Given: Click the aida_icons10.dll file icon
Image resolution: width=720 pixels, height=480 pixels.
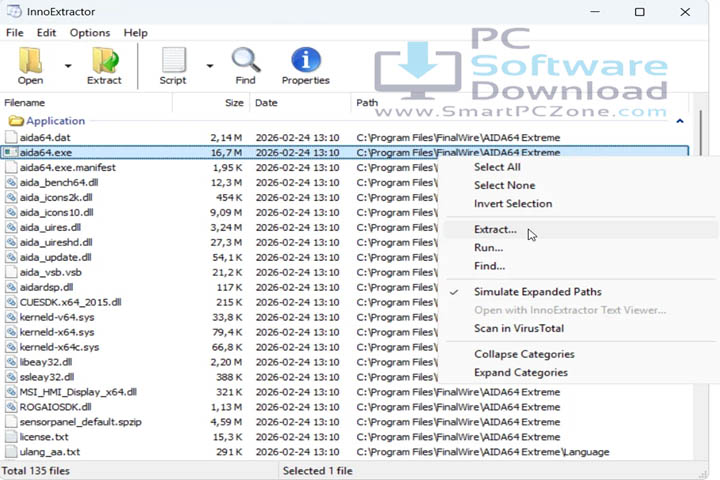Looking at the screenshot, I should coord(11,212).
